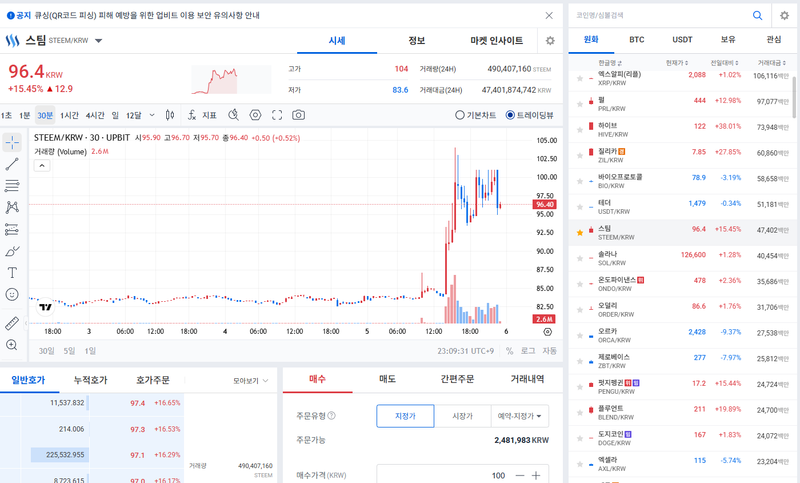Screen dimensions: 800x483
Task: Sort market list by 거래대금
Action: click(x=771, y=63)
